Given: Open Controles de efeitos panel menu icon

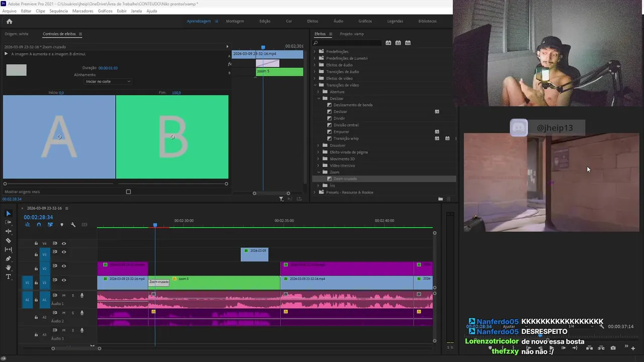Looking at the screenshot, I should (80, 34).
